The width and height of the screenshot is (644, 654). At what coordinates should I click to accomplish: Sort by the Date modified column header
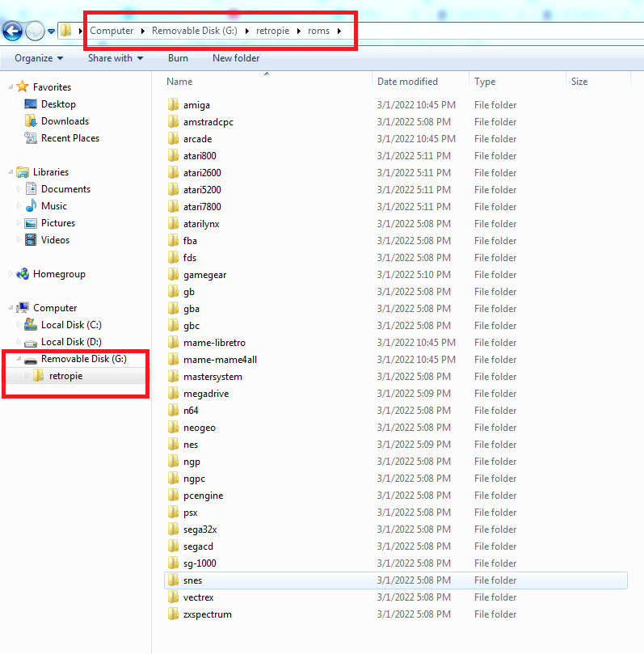[407, 82]
